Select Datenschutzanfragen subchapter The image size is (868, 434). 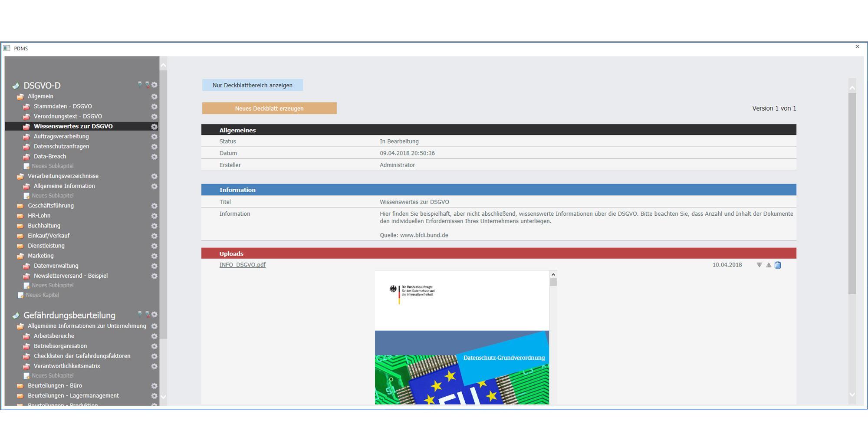[62, 146]
